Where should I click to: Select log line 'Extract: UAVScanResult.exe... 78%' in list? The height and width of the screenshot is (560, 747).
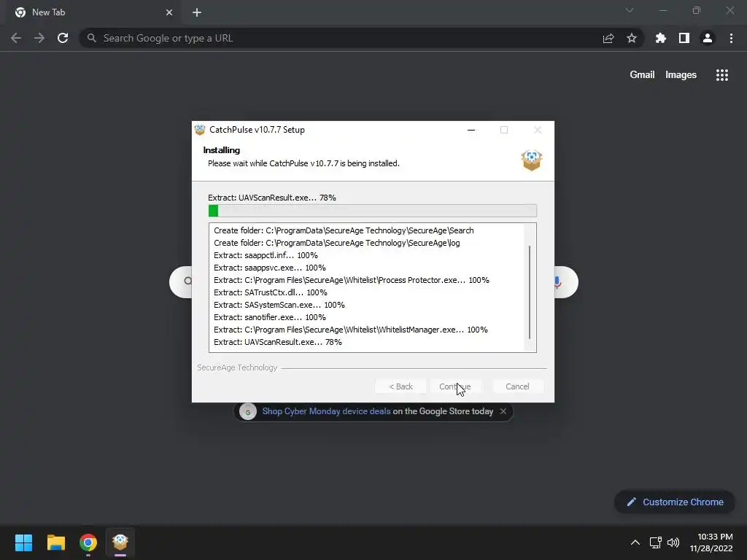(x=278, y=342)
